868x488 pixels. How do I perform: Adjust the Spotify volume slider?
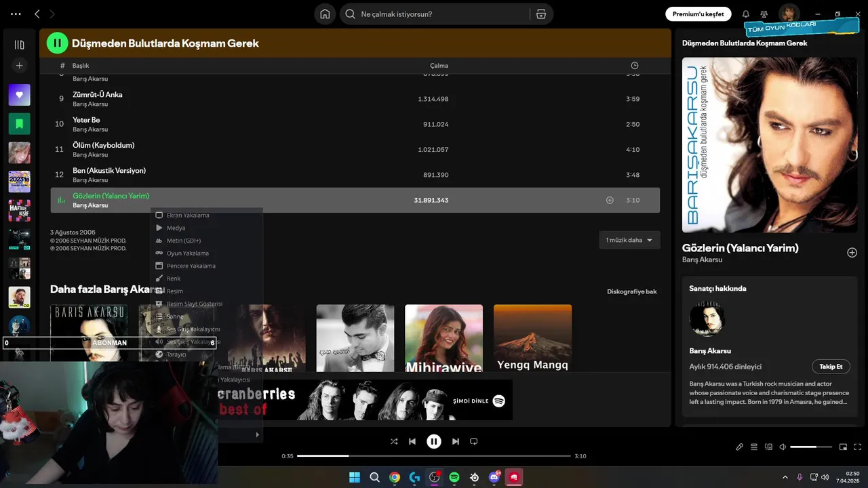(x=812, y=447)
